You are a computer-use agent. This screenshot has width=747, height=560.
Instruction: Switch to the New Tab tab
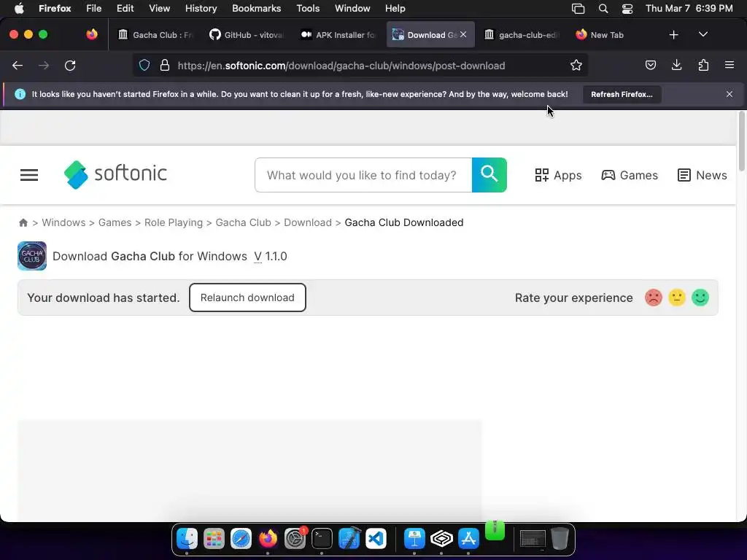(x=613, y=35)
